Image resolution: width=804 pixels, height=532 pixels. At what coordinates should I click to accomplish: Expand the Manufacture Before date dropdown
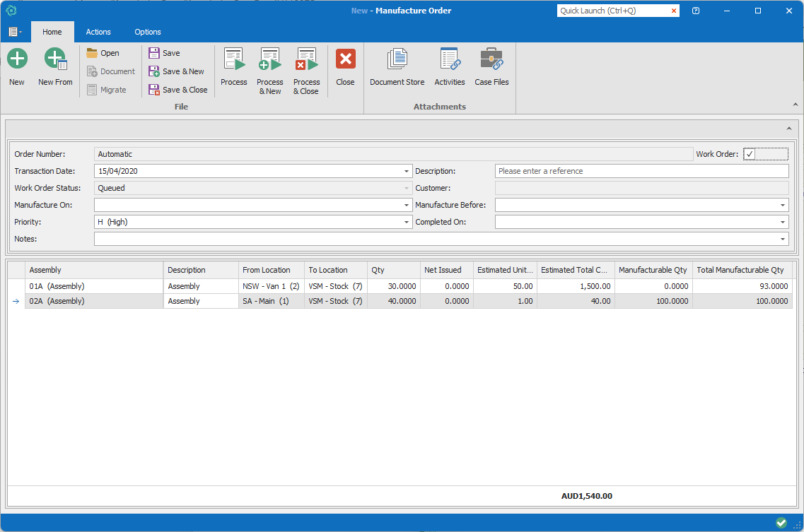point(783,205)
